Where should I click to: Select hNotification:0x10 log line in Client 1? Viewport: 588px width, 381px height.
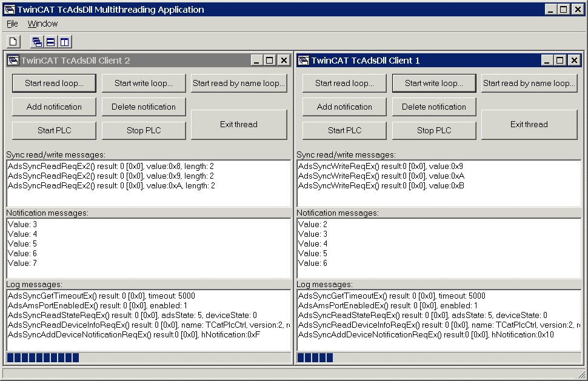pyautogui.click(x=426, y=335)
